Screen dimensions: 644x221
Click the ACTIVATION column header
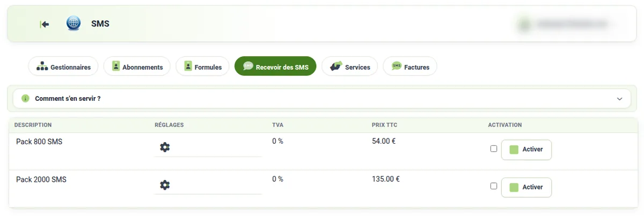click(505, 125)
